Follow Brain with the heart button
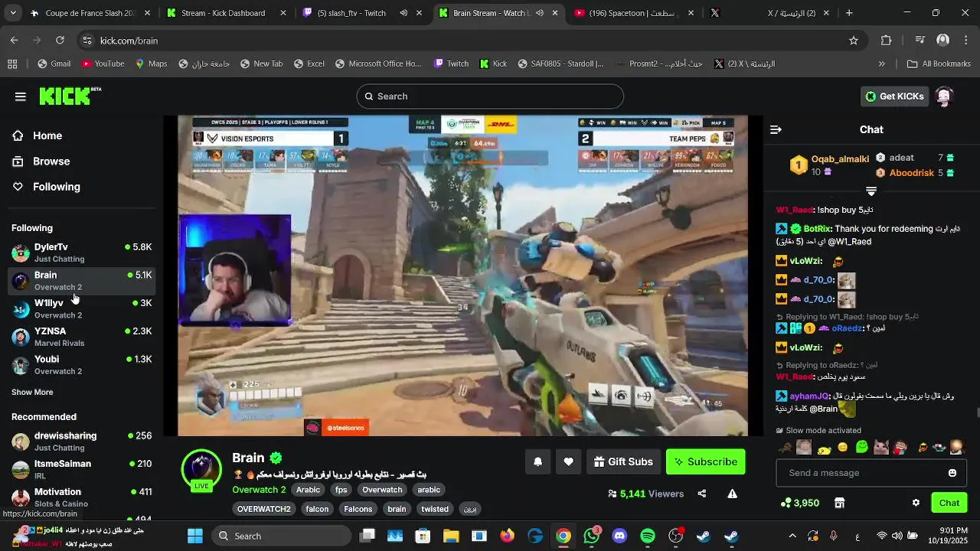Image resolution: width=980 pixels, height=551 pixels. [x=568, y=461]
